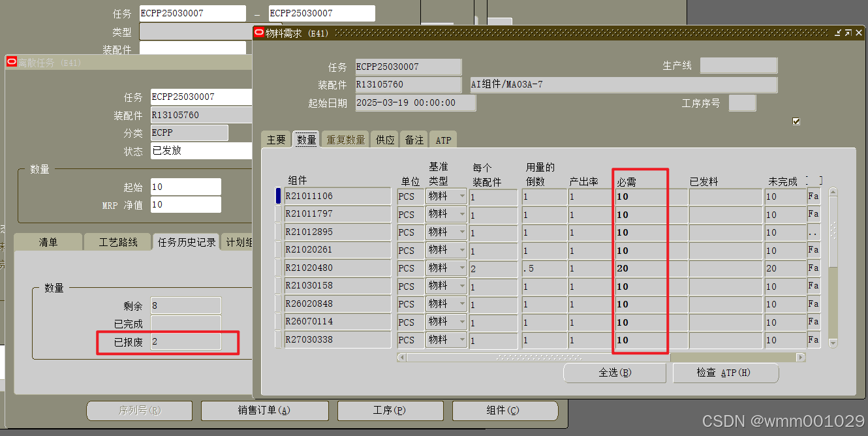Switch to the 主要 tab
Image resolution: width=868 pixels, height=436 pixels.
pos(275,138)
